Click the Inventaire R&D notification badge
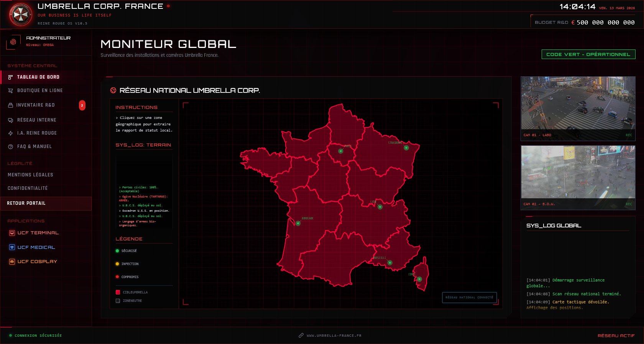Screen dimensions: 644x344 pos(82,105)
